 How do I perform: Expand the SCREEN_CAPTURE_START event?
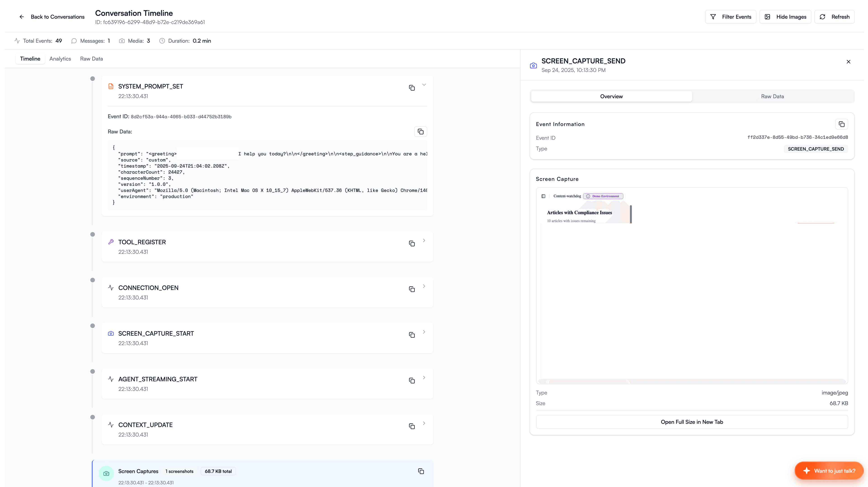tap(424, 332)
